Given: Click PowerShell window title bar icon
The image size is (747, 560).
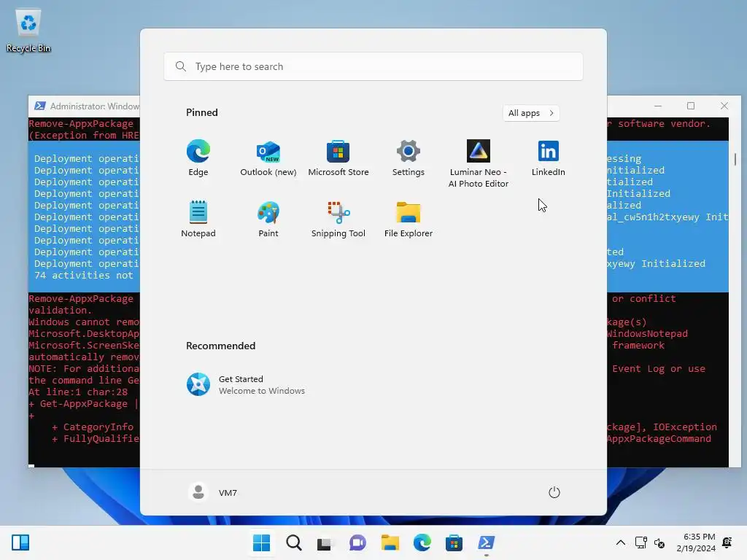Looking at the screenshot, I should tap(40, 106).
